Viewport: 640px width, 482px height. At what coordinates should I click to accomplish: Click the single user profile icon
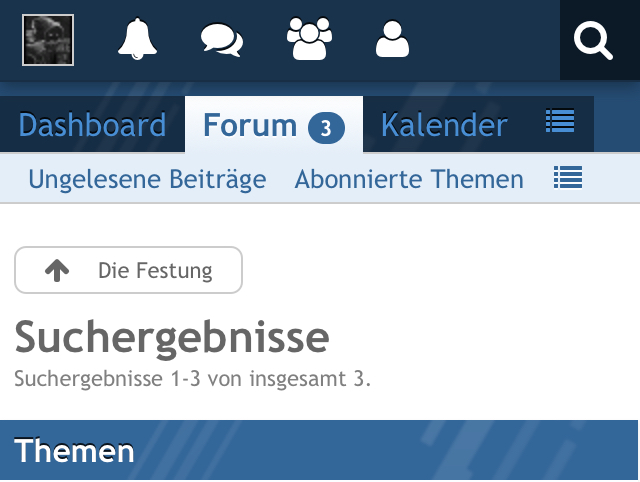click(x=393, y=40)
